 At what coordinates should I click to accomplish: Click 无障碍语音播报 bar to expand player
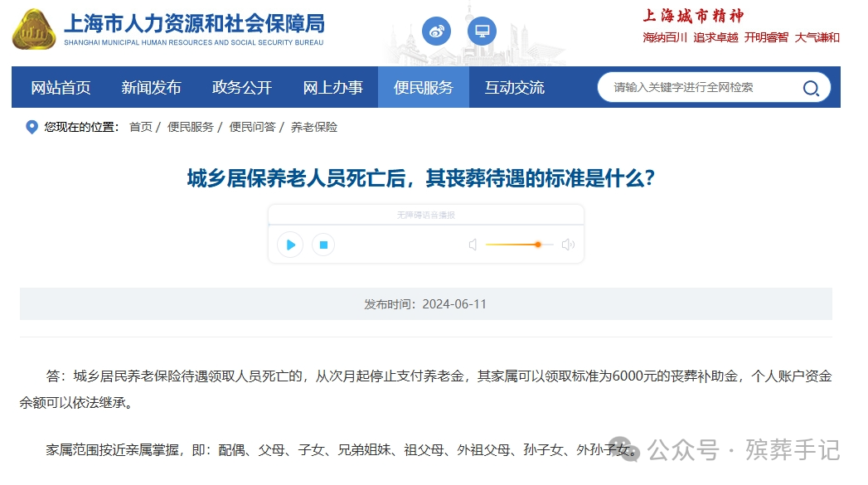pyautogui.click(x=425, y=215)
